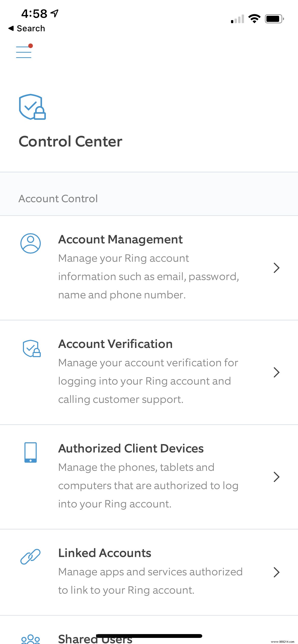Open Account Management settings

(120, 239)
